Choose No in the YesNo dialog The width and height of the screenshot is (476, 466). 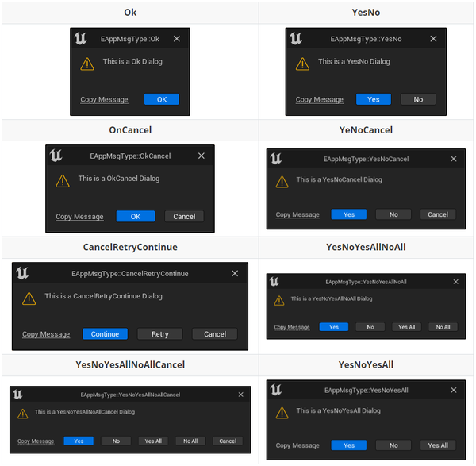[418, 99]
